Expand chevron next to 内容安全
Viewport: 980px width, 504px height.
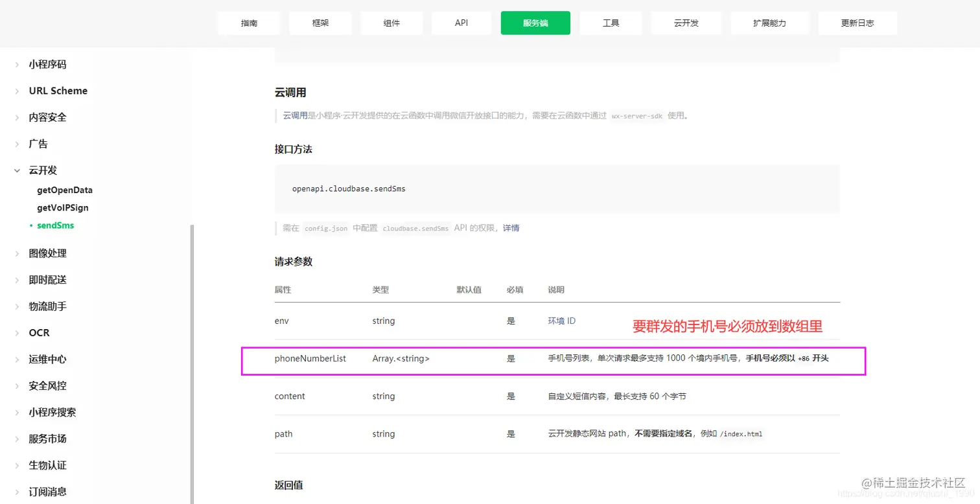click(17, 118)
